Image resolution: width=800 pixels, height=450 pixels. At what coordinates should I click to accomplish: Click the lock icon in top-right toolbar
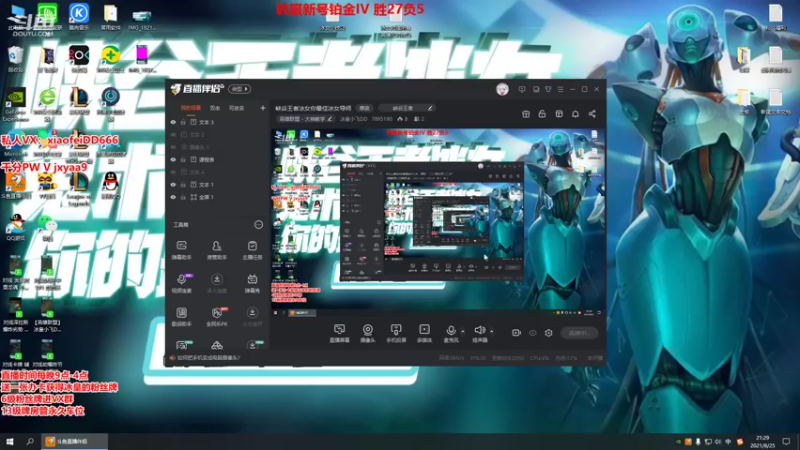pos(542,114)
